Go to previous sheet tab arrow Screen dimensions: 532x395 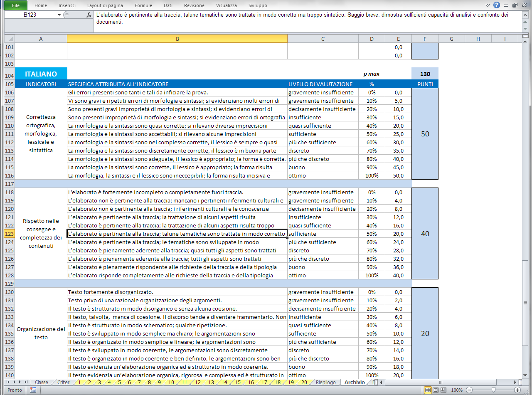(x=14, y=382)
